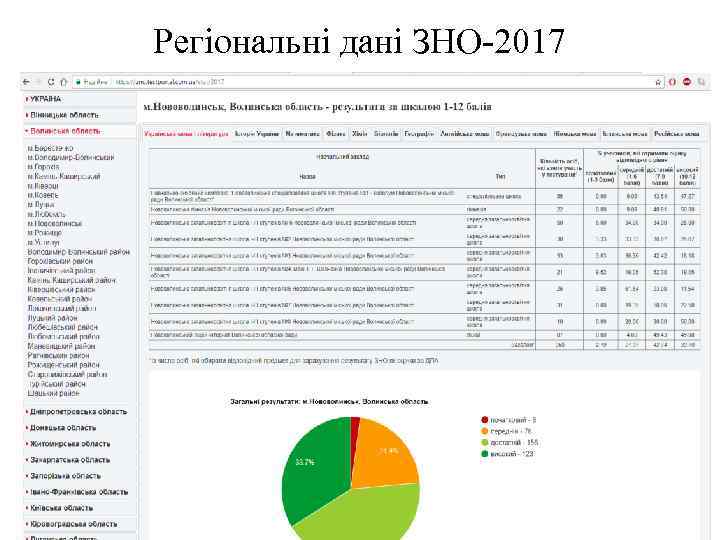720x540 pixels.
Task: Expand Івано-Франківська область section
Action: (x=77, y=492)
